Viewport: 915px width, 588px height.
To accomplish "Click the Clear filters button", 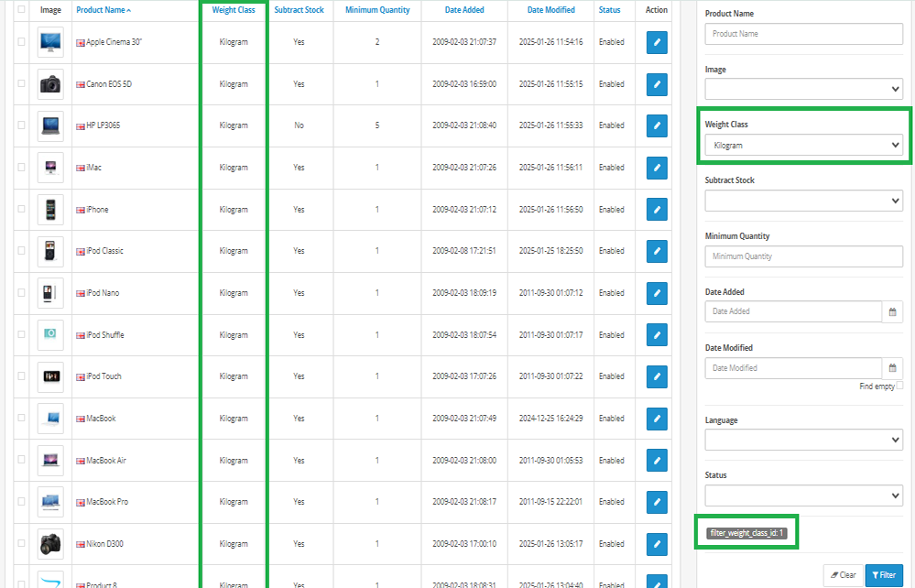I will [x=843, y=575].
